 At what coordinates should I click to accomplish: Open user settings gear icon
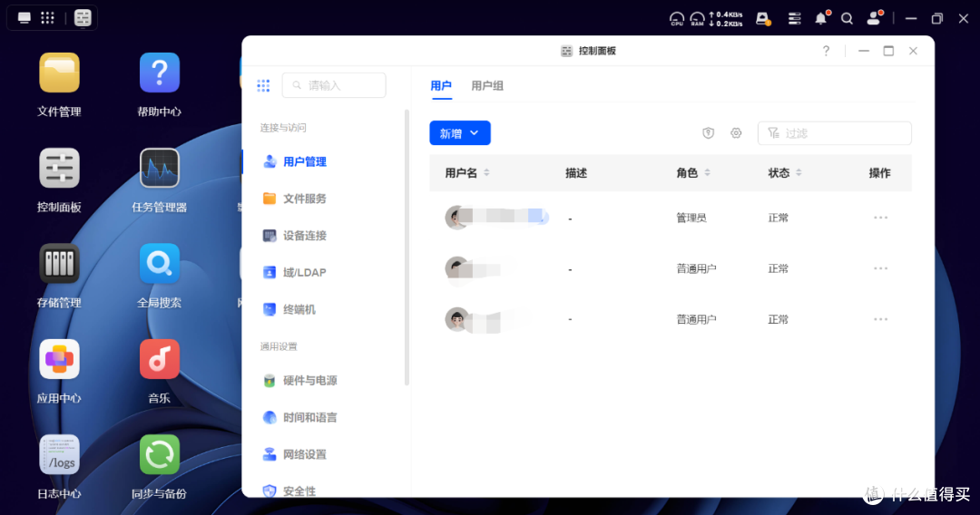click(x=736, y=133)
